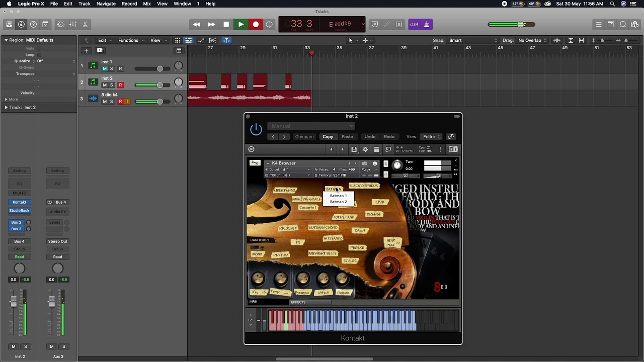Open Kontakt settings gear icon

tap(365, 149)
